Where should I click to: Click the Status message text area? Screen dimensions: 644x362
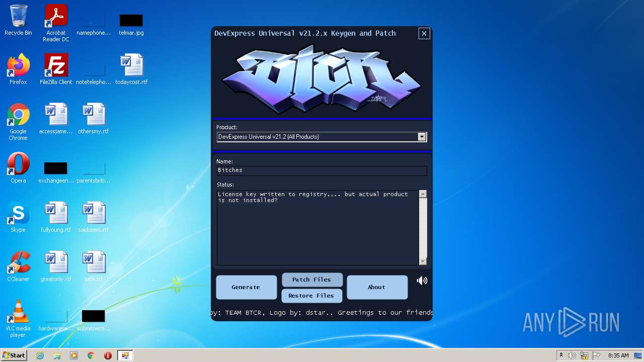tap(318, 228)
